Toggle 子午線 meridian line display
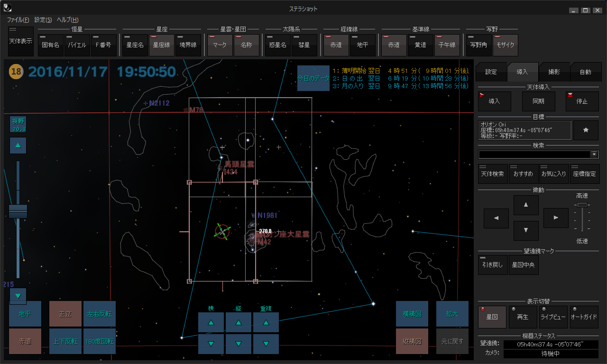 tap(447, 45)
